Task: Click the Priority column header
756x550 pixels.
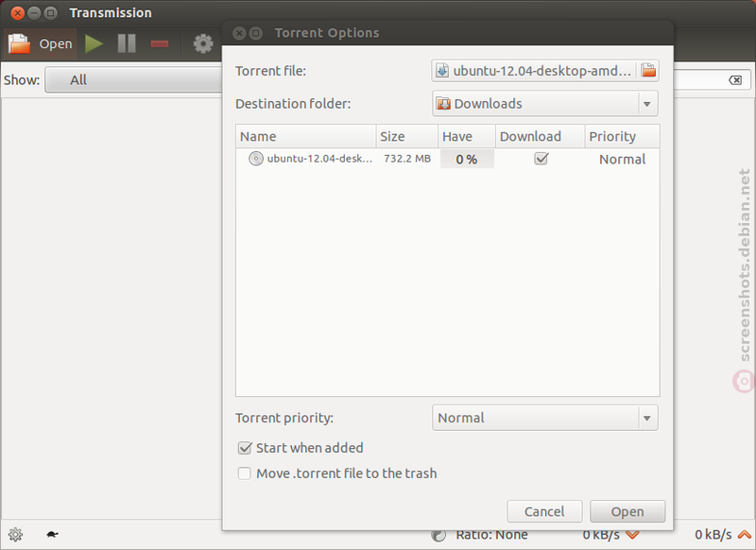Action: (x=622, y=136)
